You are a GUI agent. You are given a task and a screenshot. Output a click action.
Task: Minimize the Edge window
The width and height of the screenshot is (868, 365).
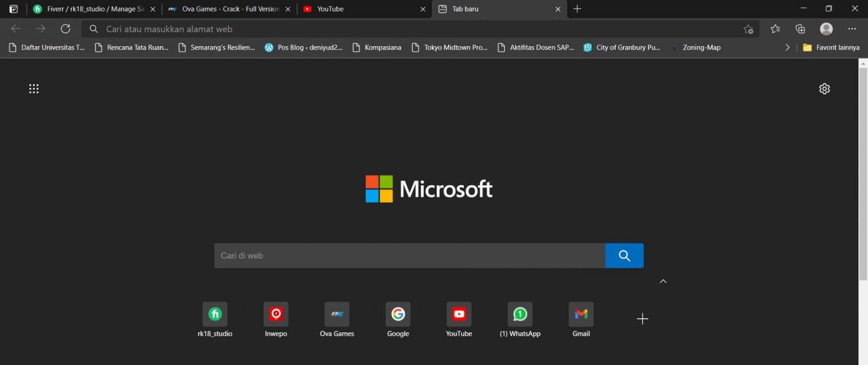point(803,9)
